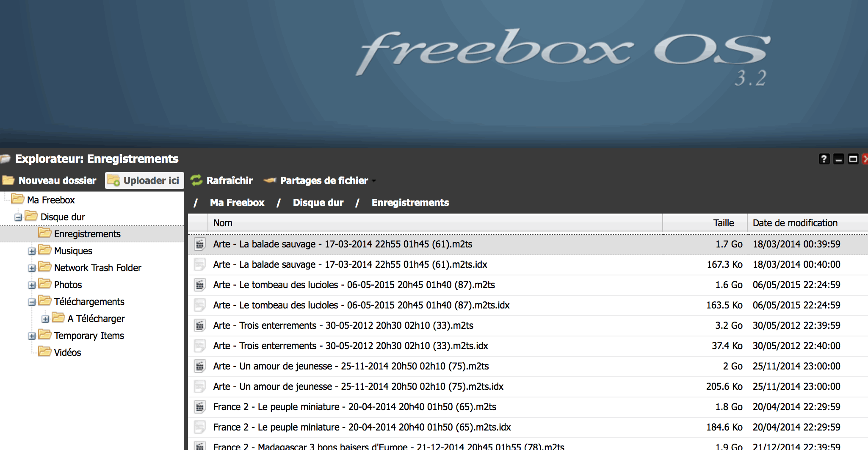Screen dimensions: 868x450
Task: Open the Photos folder in tree
Action: pos(68,285)
